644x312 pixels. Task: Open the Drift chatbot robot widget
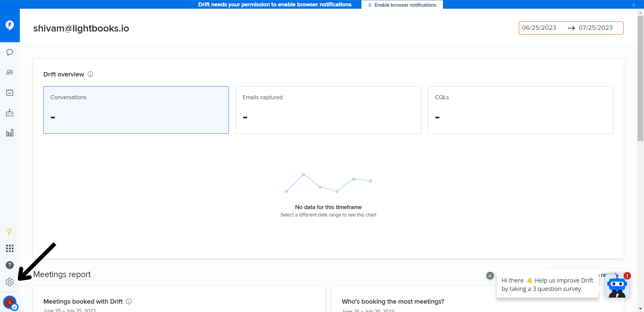coord(617,287)
